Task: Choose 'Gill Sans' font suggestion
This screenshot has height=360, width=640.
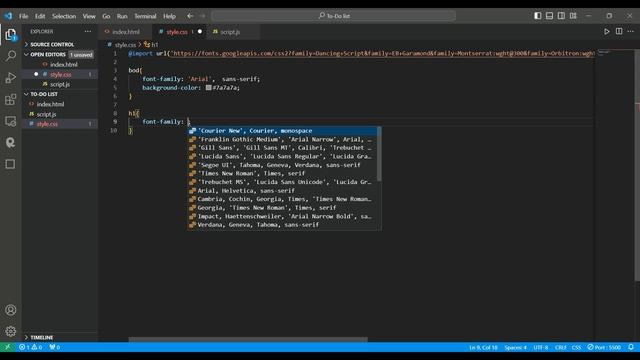Action: [282, 148]
